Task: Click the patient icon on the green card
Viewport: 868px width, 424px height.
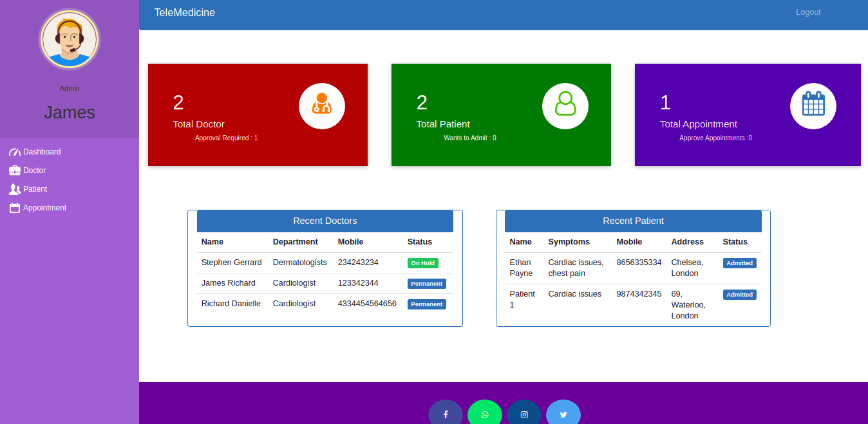Action: 565,106
